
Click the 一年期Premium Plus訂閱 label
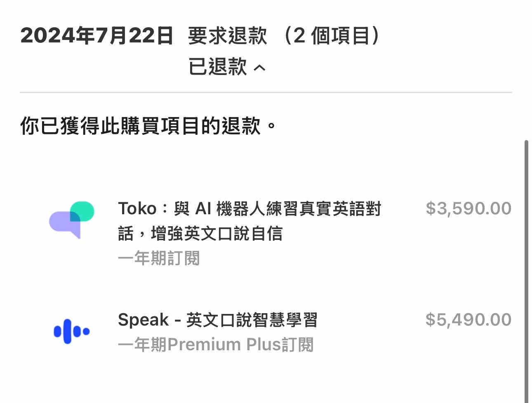coord(216,345)
